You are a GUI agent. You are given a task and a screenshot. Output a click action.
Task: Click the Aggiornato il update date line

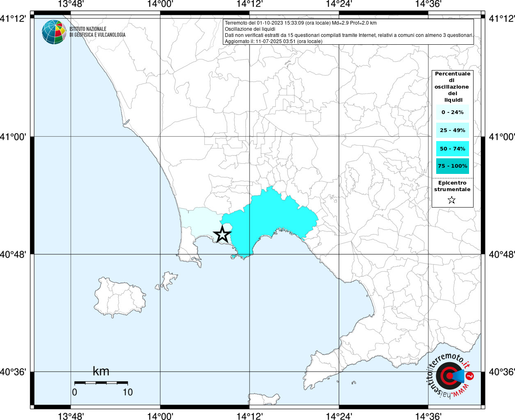click(x=273, y=41)
